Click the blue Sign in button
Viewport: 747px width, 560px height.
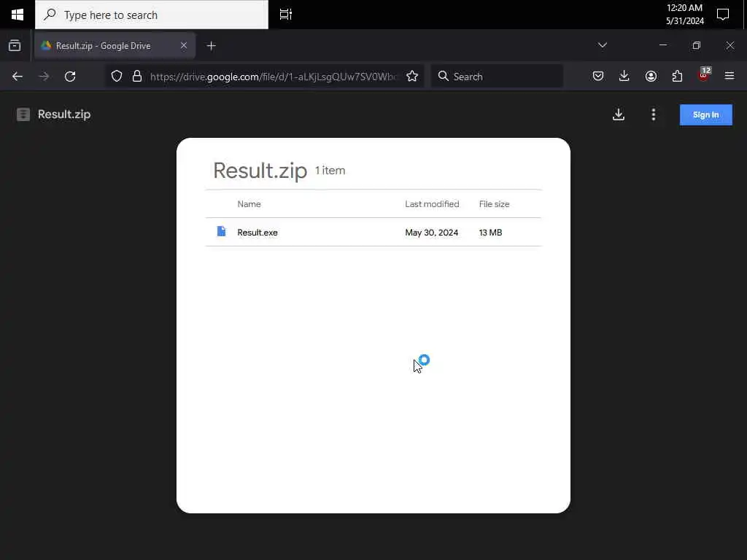click(705, 114)
